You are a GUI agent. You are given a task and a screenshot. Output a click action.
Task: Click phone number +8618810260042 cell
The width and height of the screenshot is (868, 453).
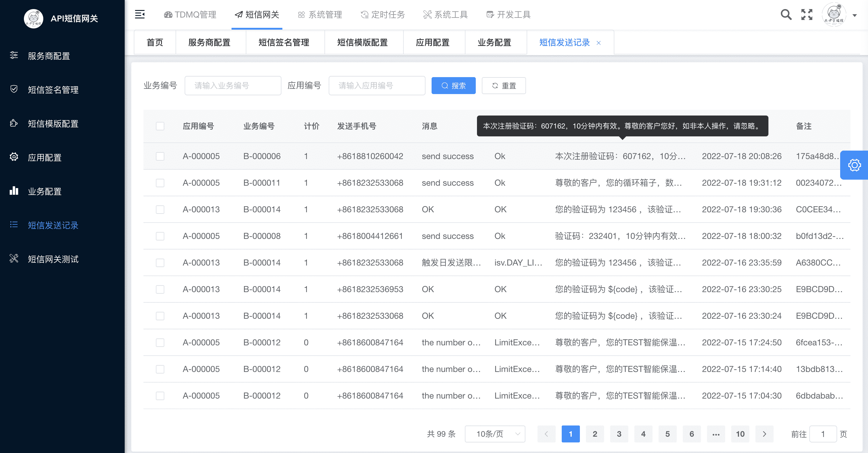[370, 156]
